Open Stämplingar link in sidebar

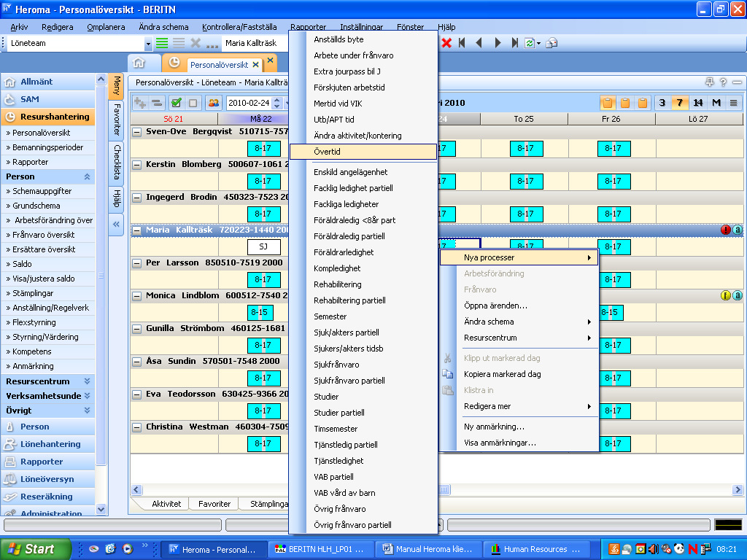point(33,293)
